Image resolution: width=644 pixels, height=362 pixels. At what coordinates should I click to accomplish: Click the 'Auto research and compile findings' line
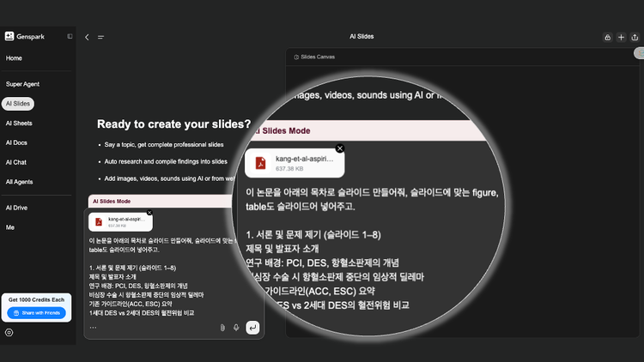click(x=166, y=162)
